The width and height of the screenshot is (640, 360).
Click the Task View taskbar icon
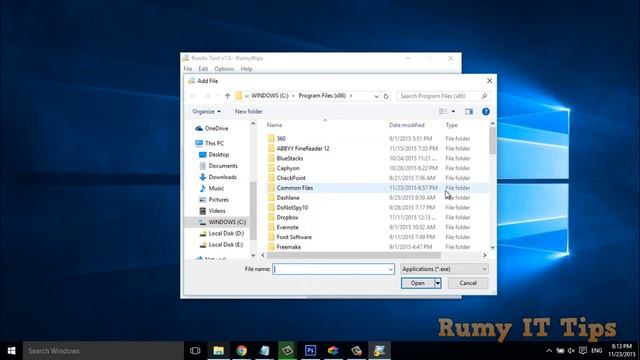coord(195,351)
